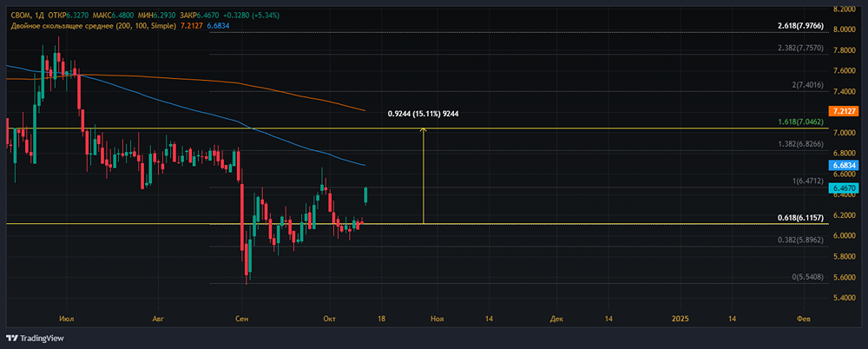This screenshot has width=868, height=349.
Task: Click the 0.618(6.1157) Fibonacci label
Action: [800, 218]
